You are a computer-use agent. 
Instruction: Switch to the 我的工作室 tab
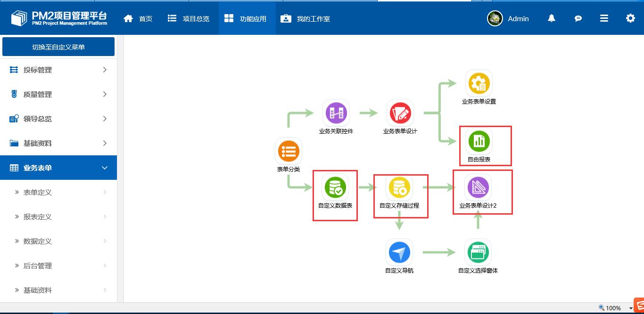[305, 19]
